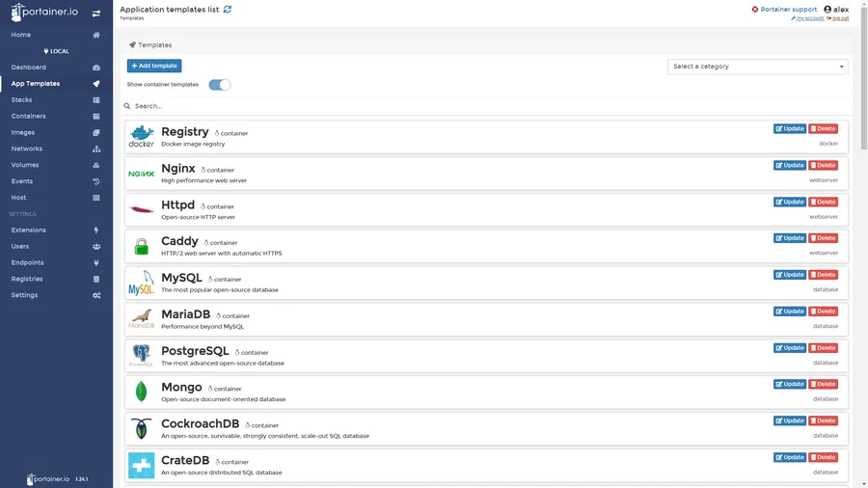
Task: Click the Settings cogs icon
Action: coord(96,295)
